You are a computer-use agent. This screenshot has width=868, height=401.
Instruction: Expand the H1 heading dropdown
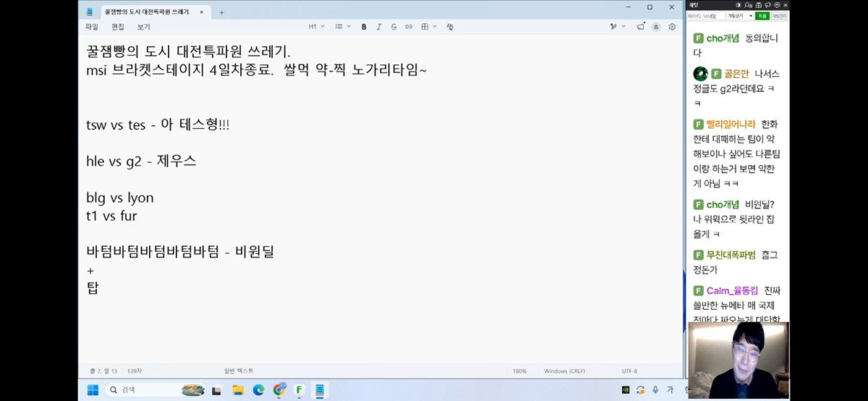316,27
